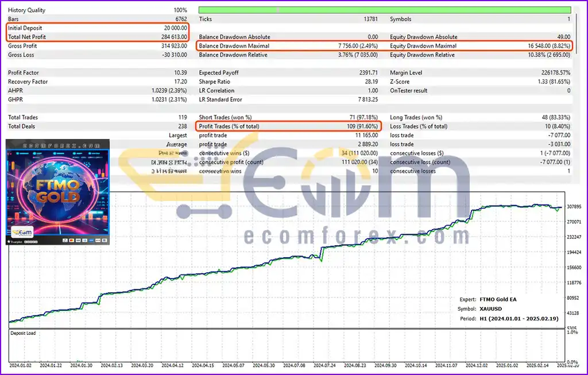Viewport: 588px width, 375px height.
Task: Select Balance Drawdown Absolute value 0.00
Action: pyautogui.click(x=373, y=37)
